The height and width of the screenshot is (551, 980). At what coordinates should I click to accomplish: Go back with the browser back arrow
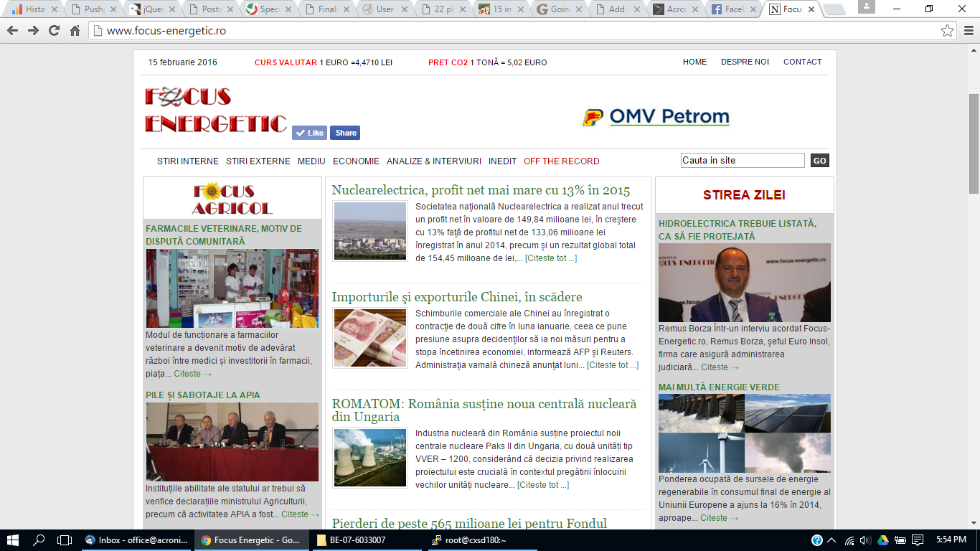[x=12, y=31]
